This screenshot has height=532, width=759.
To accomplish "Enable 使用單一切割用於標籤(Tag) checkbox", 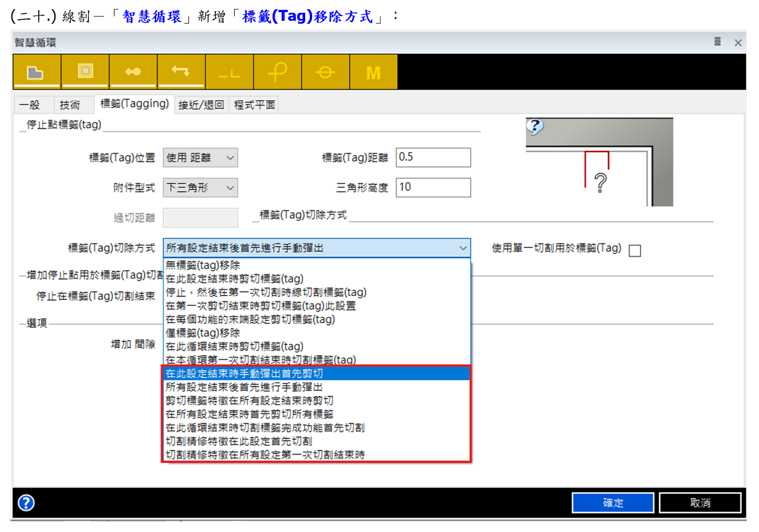I will pyautogui.click(x=635, y=250).
